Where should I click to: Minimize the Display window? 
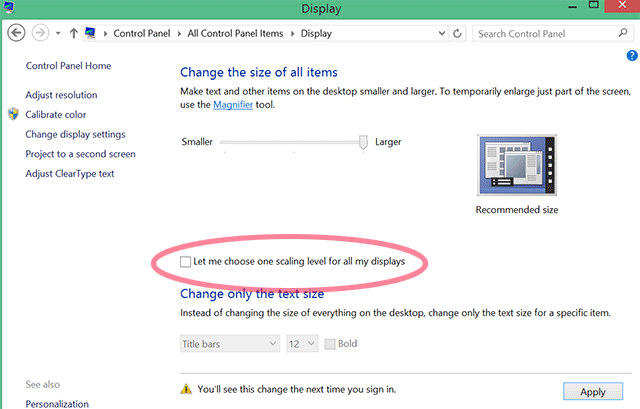[573, 7]
